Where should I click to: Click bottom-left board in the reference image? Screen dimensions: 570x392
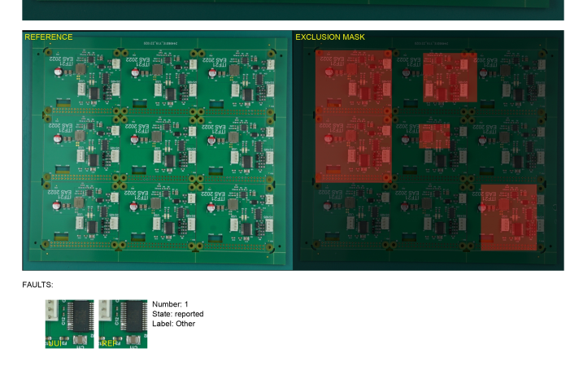(x=81, y=213)
